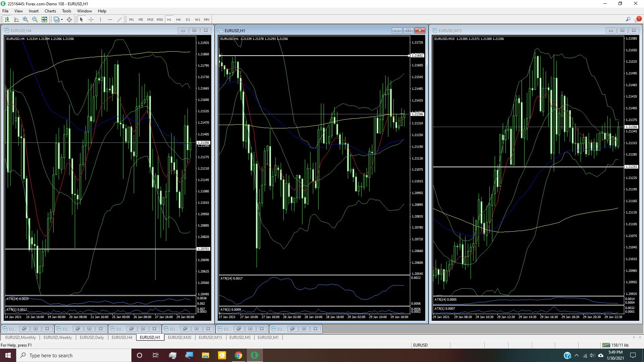Open the Help menu
644x362 pixels.
point(102,11)
